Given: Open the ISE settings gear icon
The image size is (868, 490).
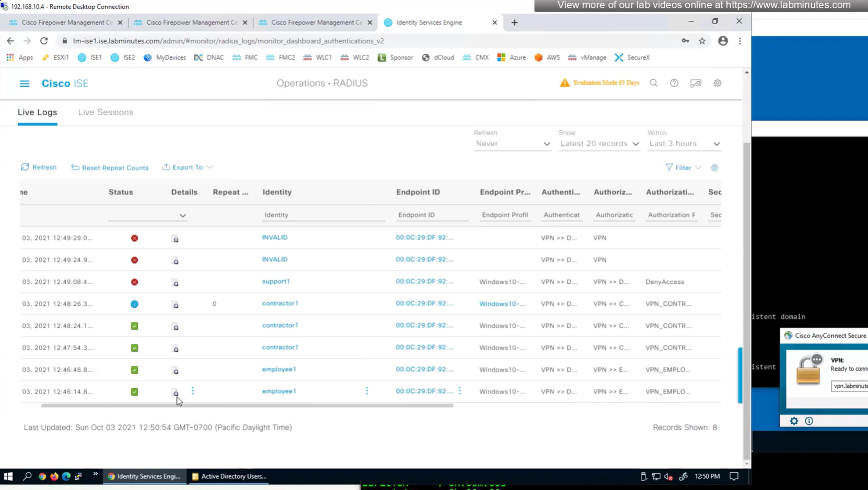Looking at the screenshot, I should pyautogui.click(x=718, y=83).
